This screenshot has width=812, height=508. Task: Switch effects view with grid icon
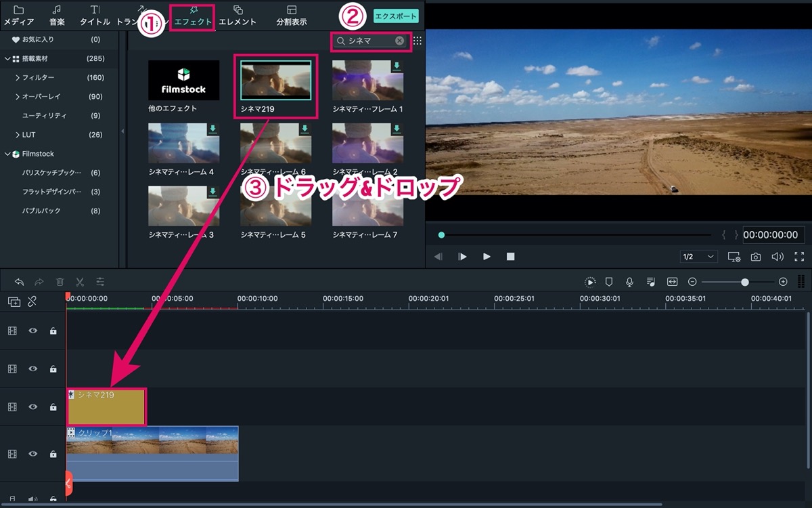[x=418, y=41]
